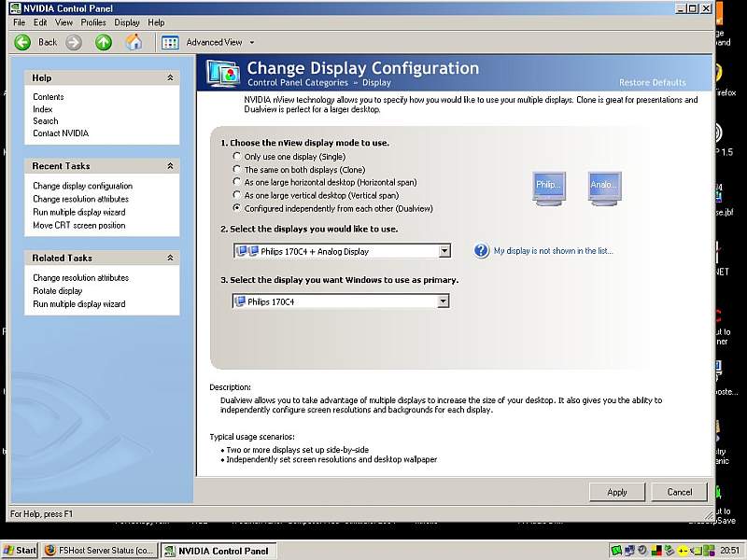Collapse the Help panel section
747x560 pixels.
click(170, 78)
